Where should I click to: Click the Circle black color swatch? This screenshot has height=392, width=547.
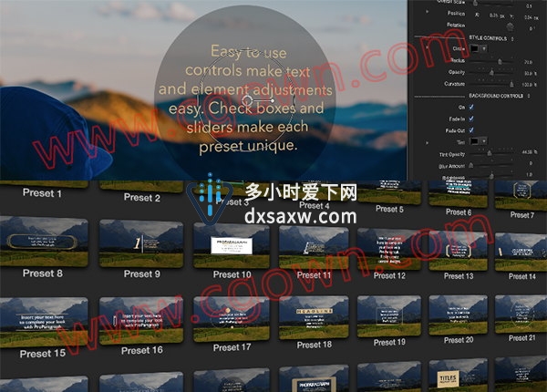(475, 49)
